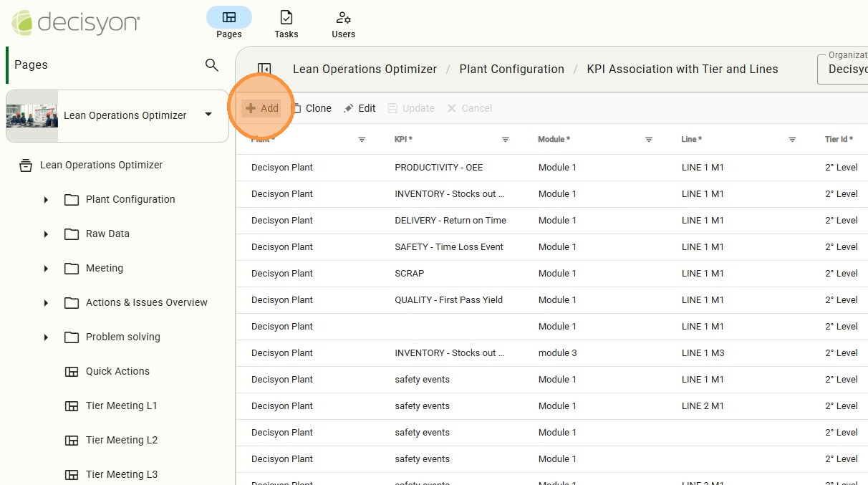Expand the Plant Configuration folder
This screenshot has width=868, height=485.
click(x=46, y=200)
